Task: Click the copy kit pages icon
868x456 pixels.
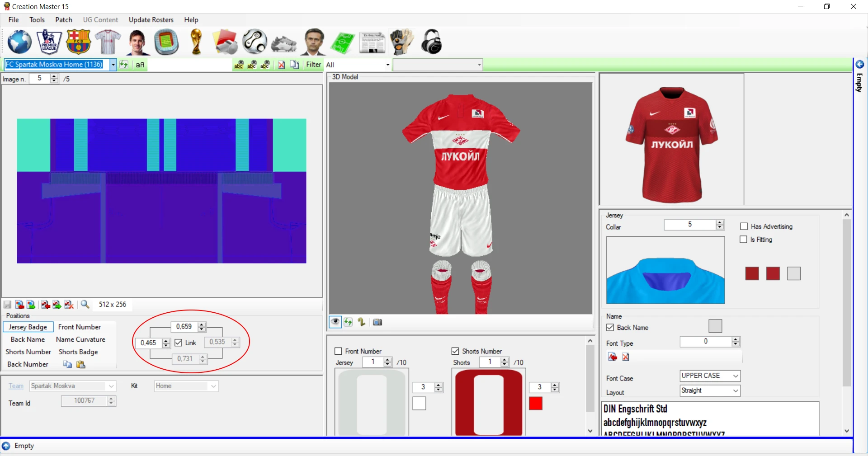Action: pyautogui.click(x=294, y=65)
